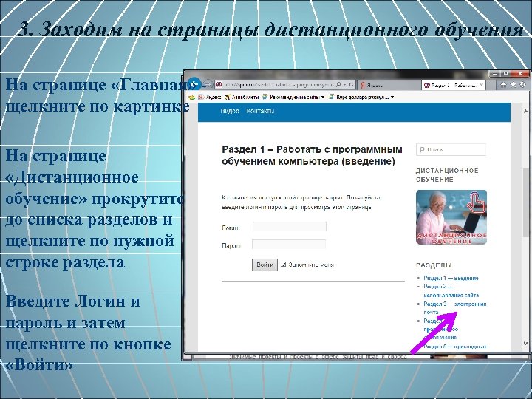This screenshot has width=532, height=399.
Task: Open the Favorites star icon
Action: (x=513, y=84)
